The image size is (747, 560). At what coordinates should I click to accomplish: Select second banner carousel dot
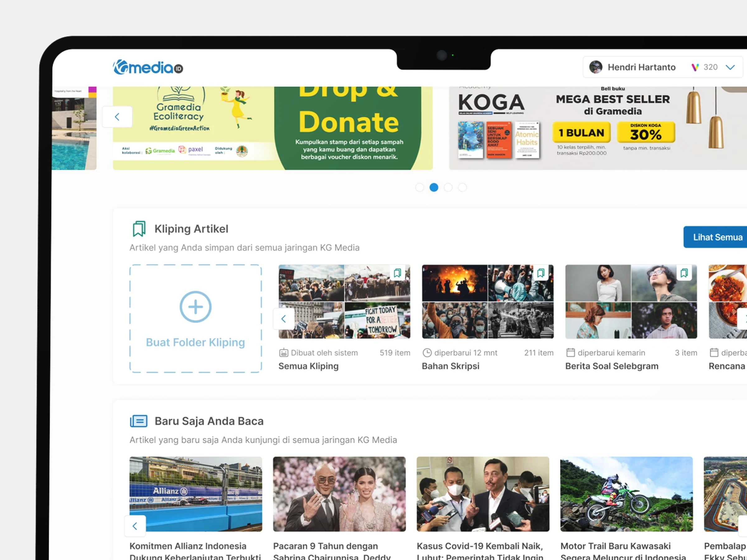coord(434,187)
